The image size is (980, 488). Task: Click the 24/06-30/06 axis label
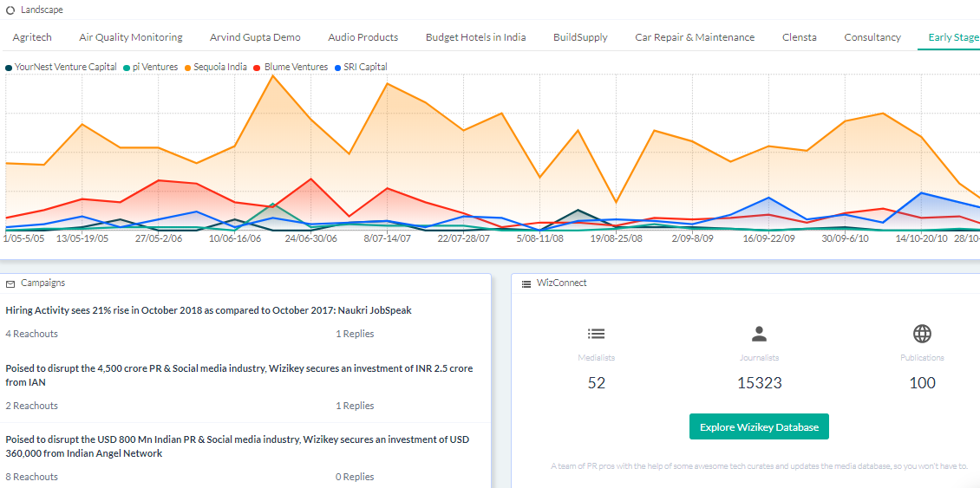pyautogui.click(x=311, y=238)
